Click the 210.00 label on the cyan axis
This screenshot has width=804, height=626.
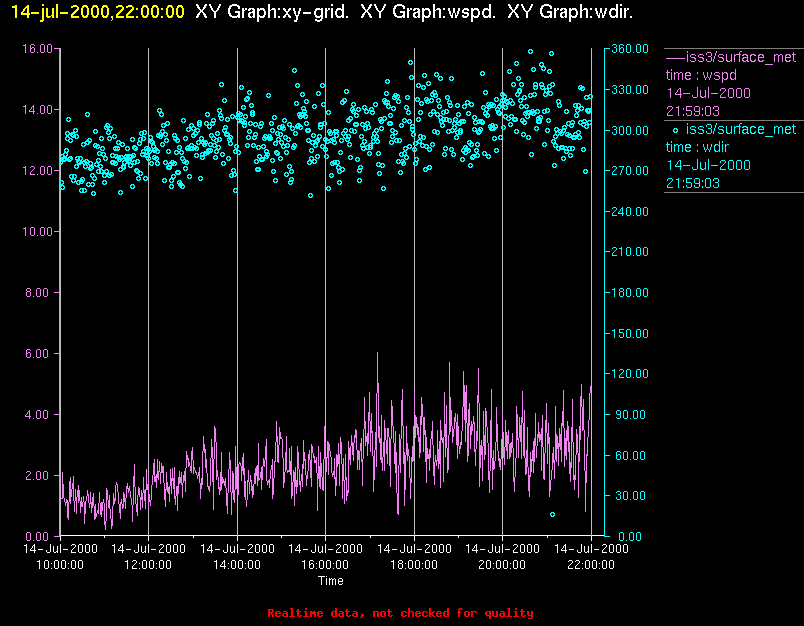tap(630, 252)
